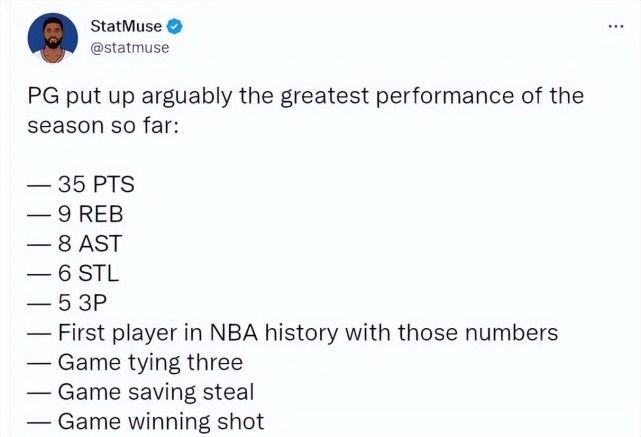Click the "Game tying three" line
This screenshot has width=641, height=437.
coord(150,362)
